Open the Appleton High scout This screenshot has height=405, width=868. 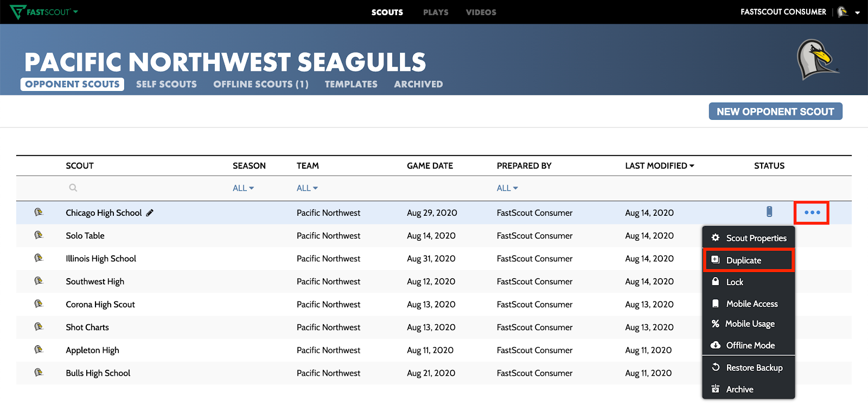(92, 350)
